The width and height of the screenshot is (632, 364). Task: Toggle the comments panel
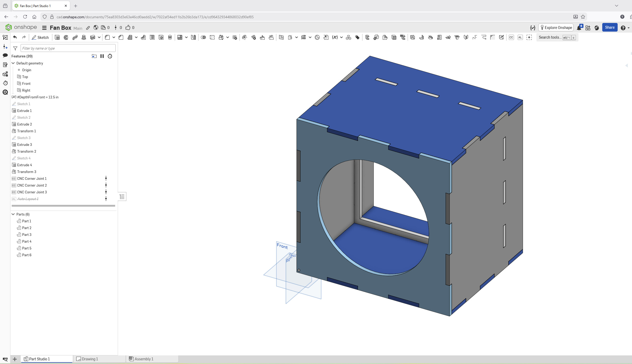coord(5,55)
